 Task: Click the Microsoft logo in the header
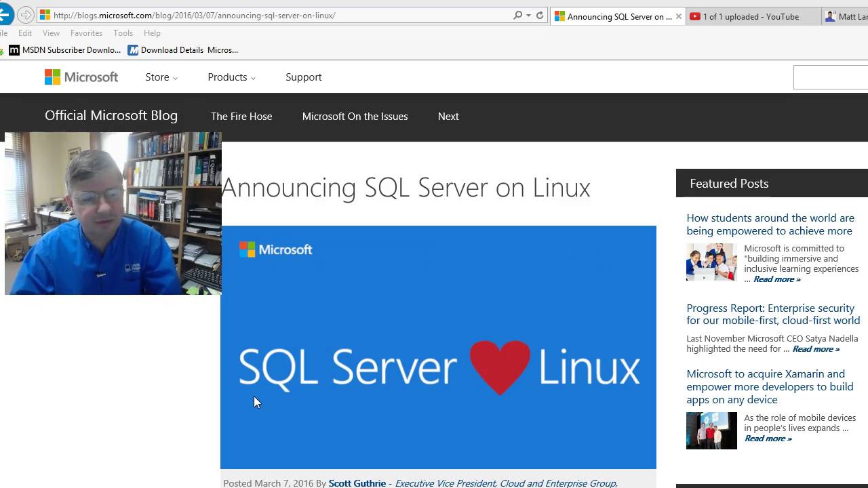(81, 77)
